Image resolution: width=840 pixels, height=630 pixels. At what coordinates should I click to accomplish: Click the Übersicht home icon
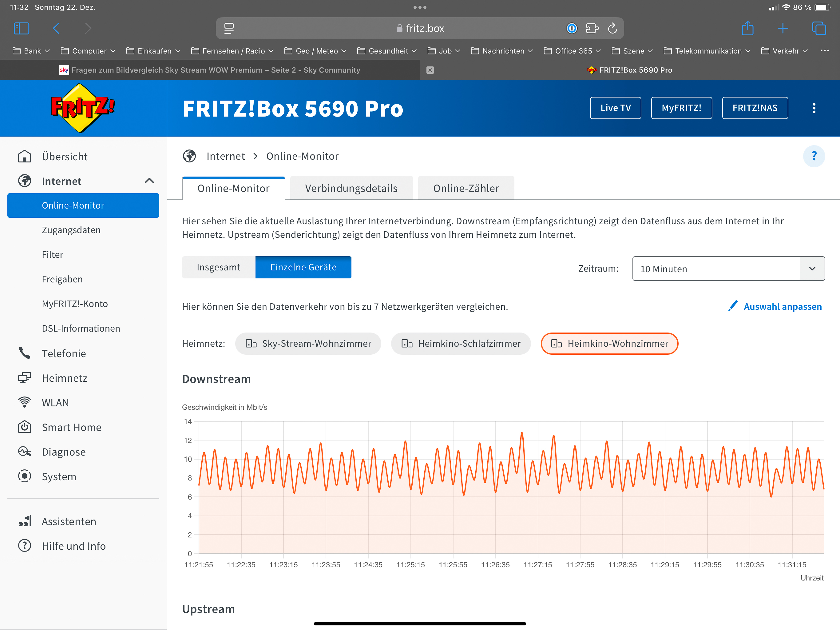coord(25,157)
